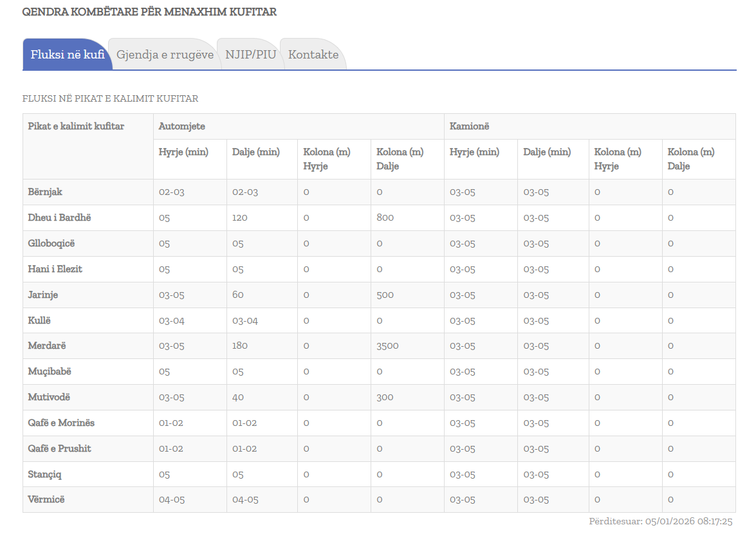Open the Gjendja e rrugëve tab
Image resolution: width=756 pixels, height=534 pixels.
[165, 55]
